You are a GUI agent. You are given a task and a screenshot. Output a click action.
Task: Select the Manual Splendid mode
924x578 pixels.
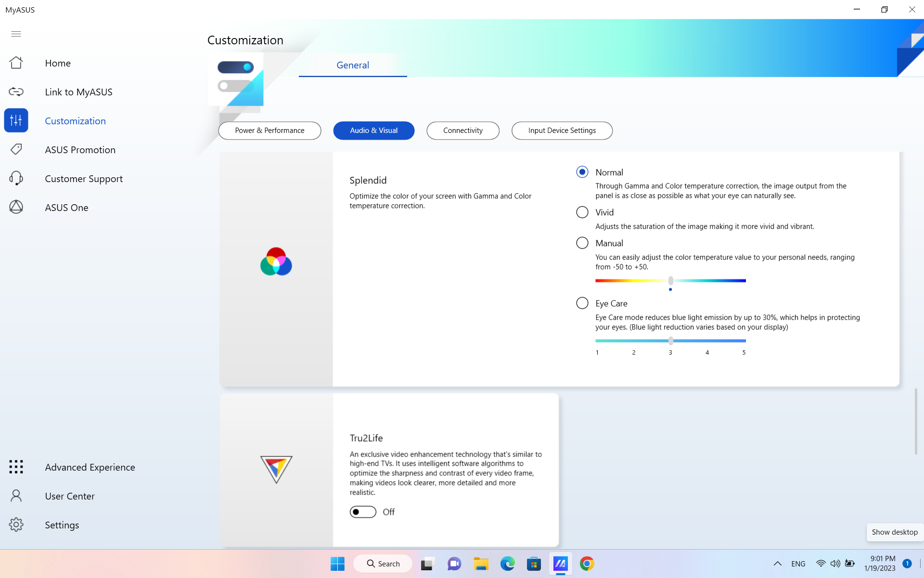click(582, 243)
